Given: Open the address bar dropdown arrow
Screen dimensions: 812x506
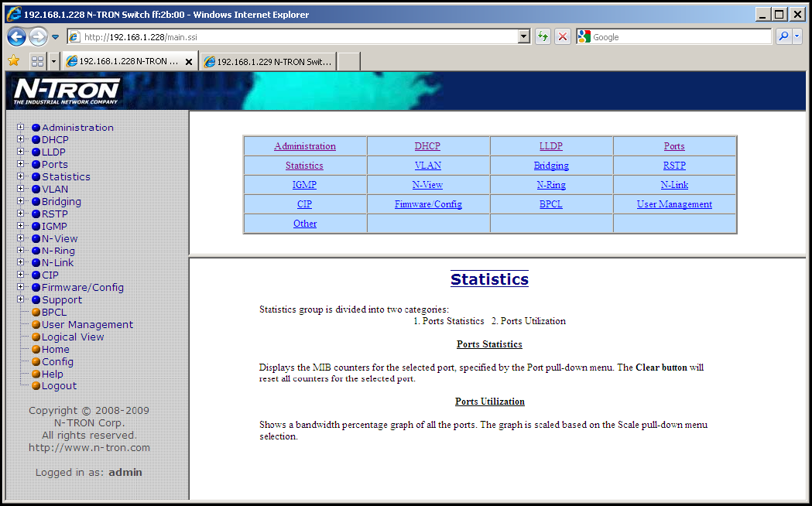Looking at the screenshot, I should pyautogui.click(x=523, y=36).
